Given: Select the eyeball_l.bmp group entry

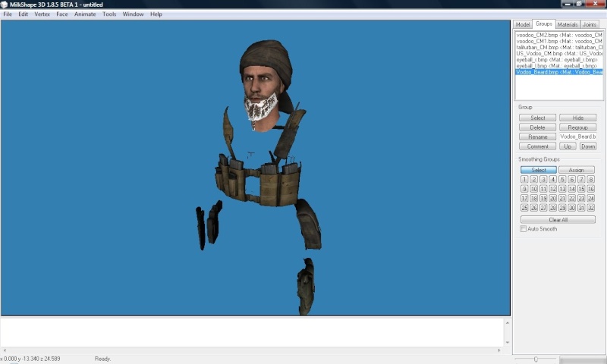Looking at the screenshot, I should pos(559,66).
